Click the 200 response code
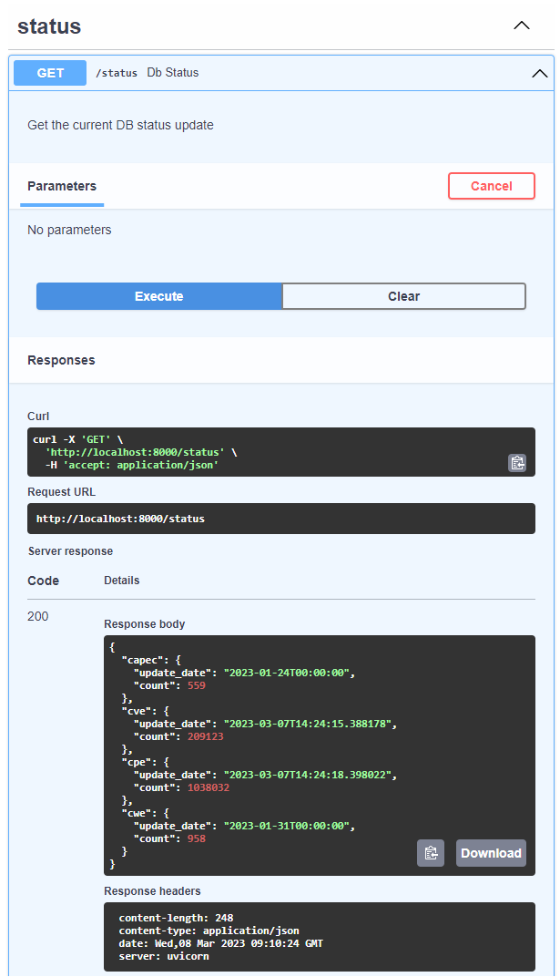The width and height of the screenshot is (560, 977). (37, 616)
